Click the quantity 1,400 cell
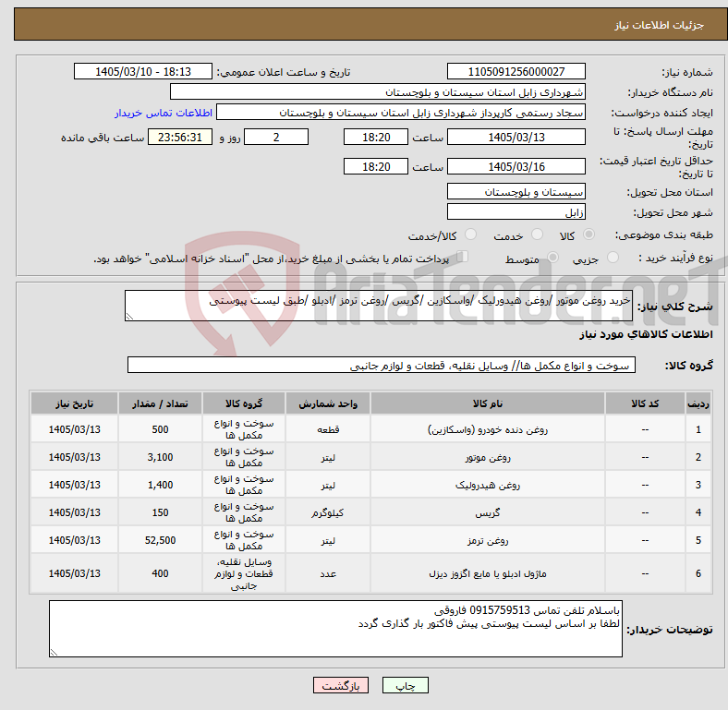This screenshot has height=710, width=728. 160,485
